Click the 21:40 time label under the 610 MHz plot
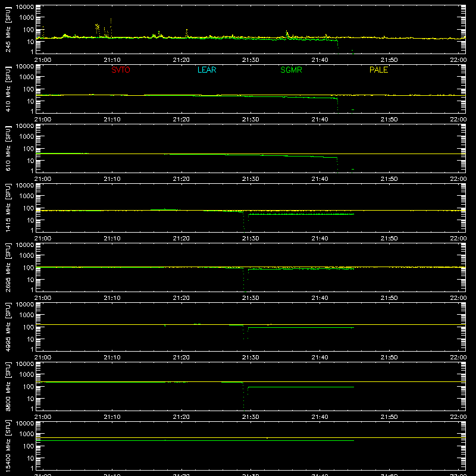The width and height of the screenshot is (476, 476). coord(320,179)
